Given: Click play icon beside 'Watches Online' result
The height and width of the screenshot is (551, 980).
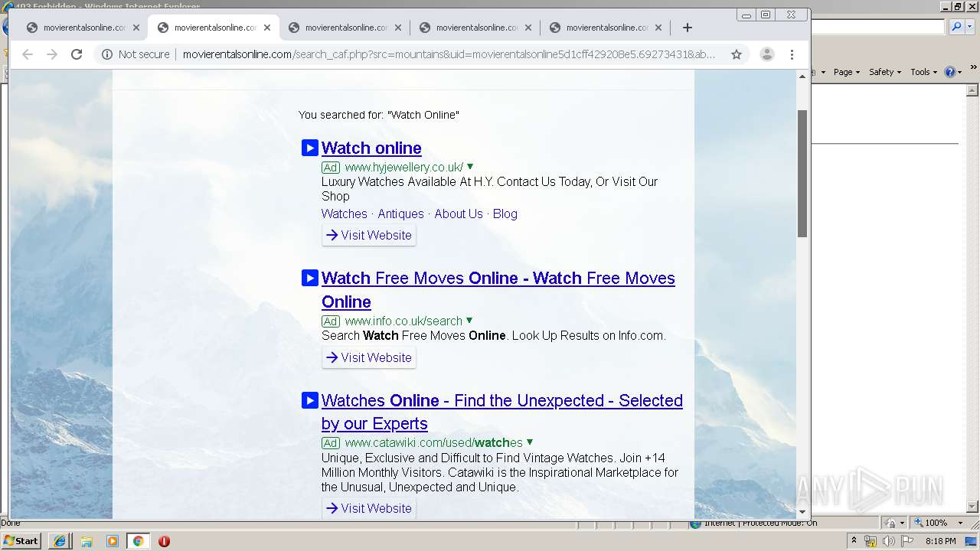Looking at the screenshot, I should (x=309, y=400).
